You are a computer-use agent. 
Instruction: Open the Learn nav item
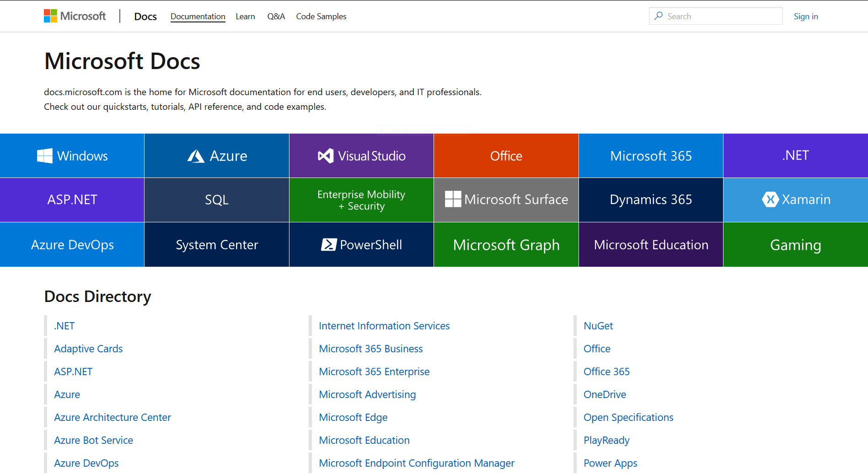tap(246, 16)
